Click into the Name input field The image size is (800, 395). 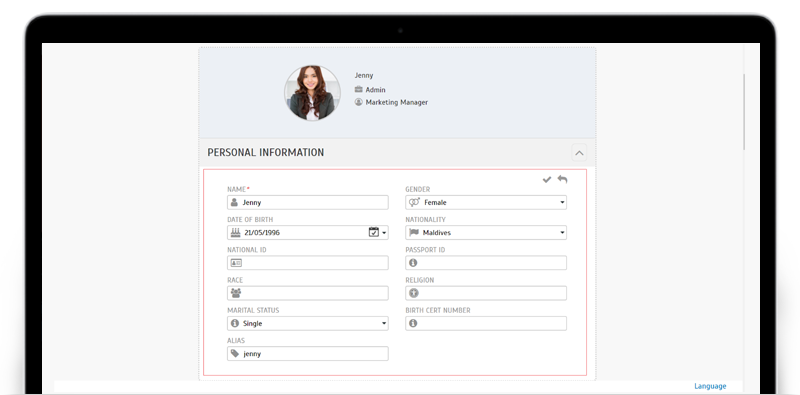(x=308, y=203)
